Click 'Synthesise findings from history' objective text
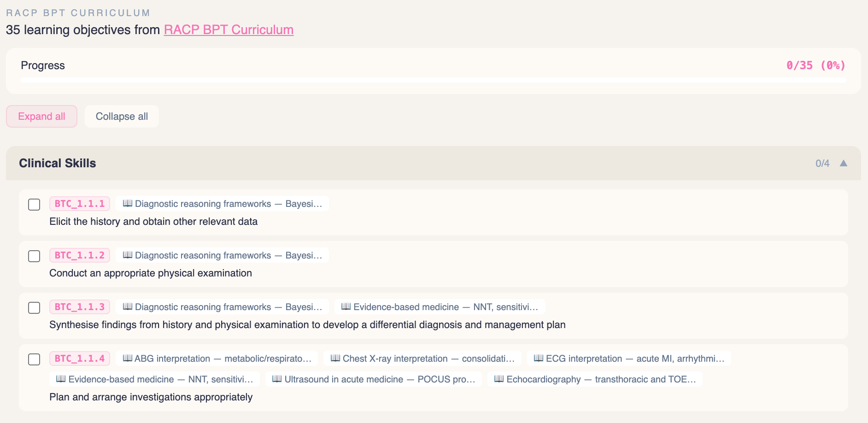Viewport: 868px width, 423px height. [307, 325]
